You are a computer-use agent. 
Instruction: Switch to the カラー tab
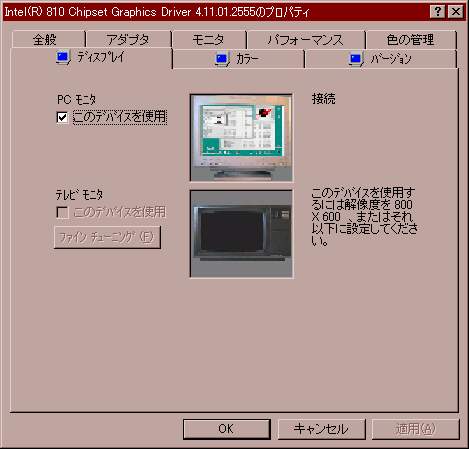[238, 59]
